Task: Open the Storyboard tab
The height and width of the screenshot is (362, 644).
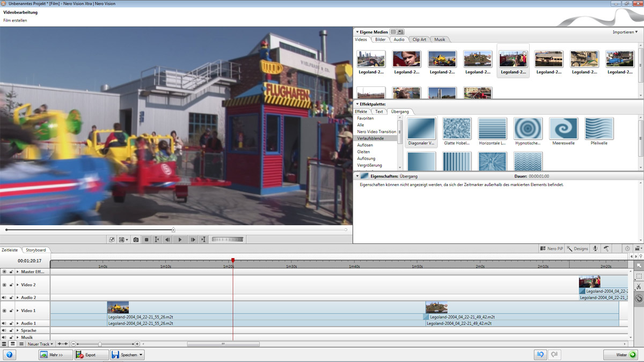Action: pos(36,250)
